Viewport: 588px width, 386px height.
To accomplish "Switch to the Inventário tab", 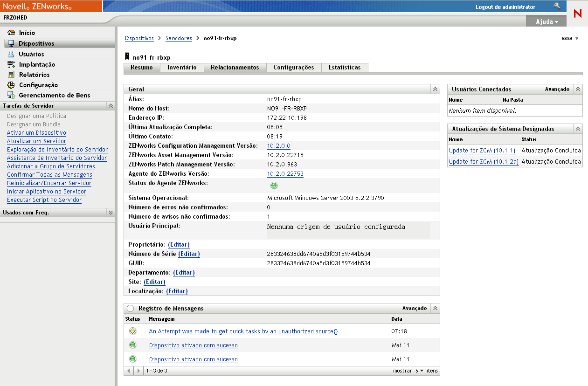I will [x=182, y=68].
